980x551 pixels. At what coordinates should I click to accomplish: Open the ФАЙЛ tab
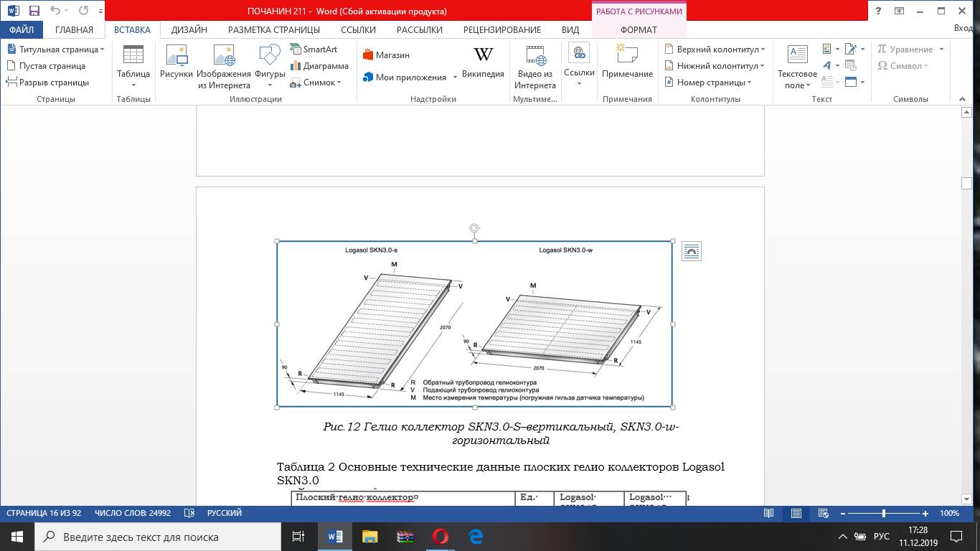(x=22, y=30)
